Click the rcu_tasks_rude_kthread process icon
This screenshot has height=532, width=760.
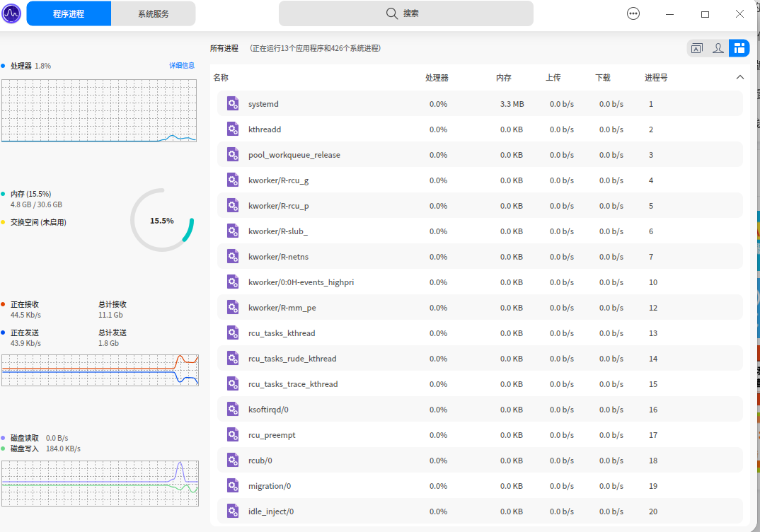pos(233,359)
